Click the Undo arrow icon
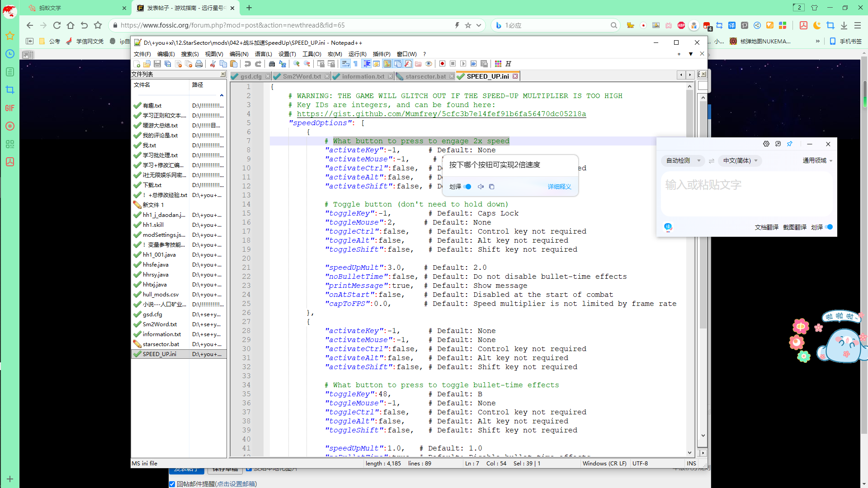Viewport: 868px width, 488px height. coord(247,64)
